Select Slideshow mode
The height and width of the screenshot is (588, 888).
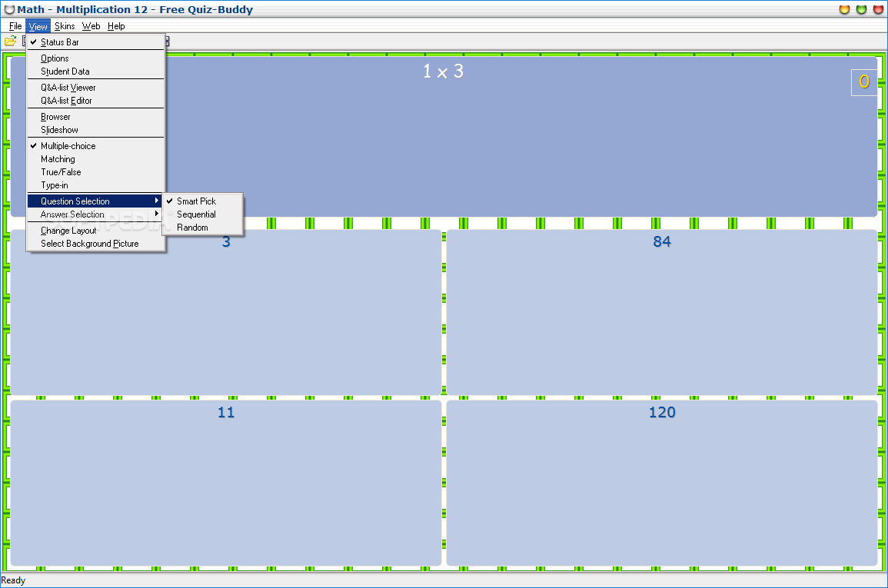pyautogui.click(x=95, y=130)
